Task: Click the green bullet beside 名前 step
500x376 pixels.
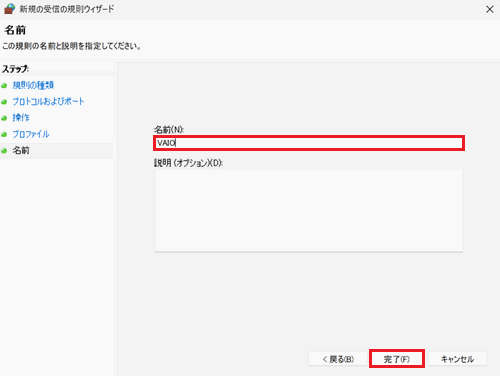Action: click(4, 151)
